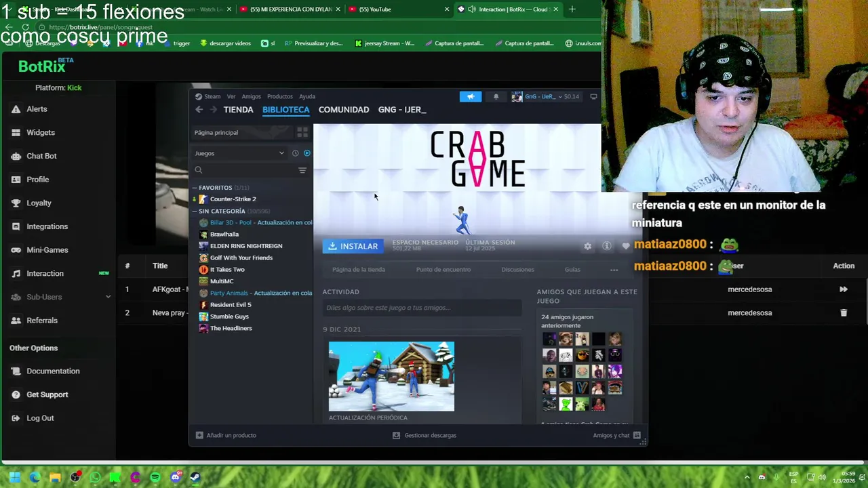Viewport: 868px width, 488px height.
Task: Skip song in row 1 with forward icon
Action: click(844, 289)
